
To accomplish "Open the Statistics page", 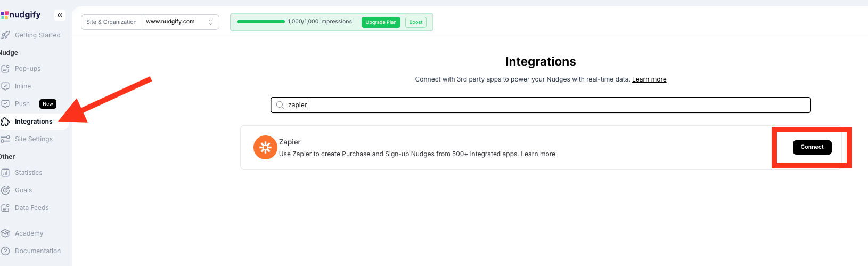I will coord(29,173).
